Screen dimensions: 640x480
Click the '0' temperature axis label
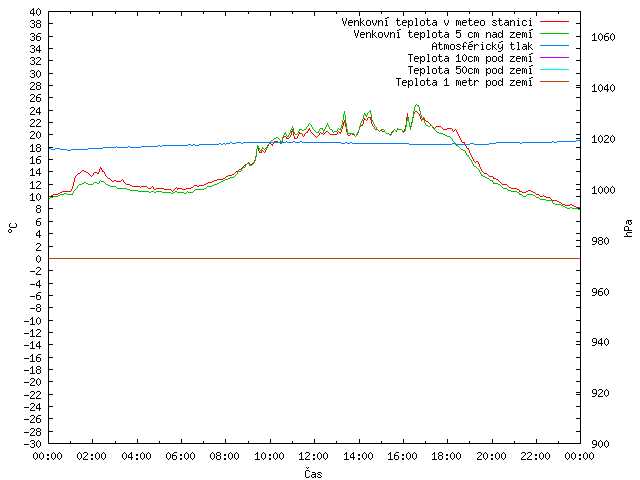pyautogui.click(x=38, y=259)
